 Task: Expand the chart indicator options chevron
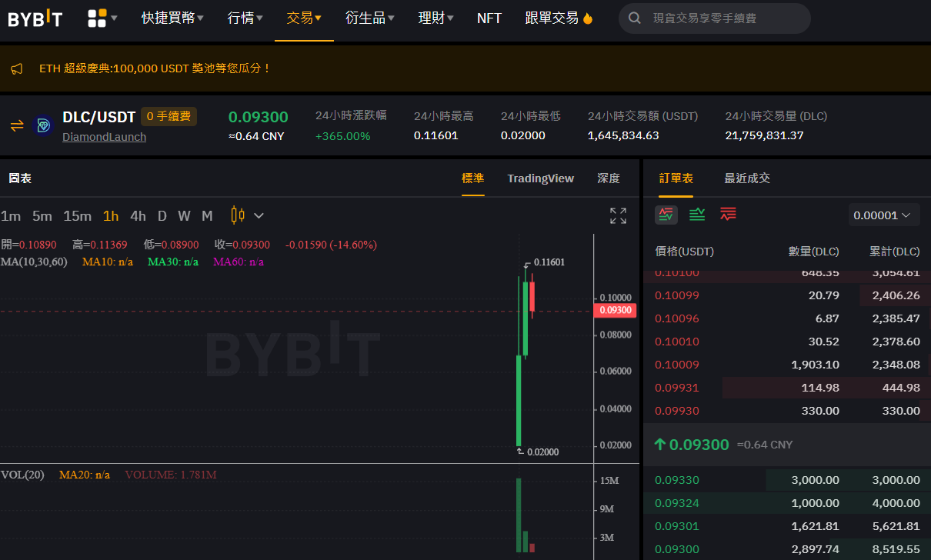click(x=259, y=215)
